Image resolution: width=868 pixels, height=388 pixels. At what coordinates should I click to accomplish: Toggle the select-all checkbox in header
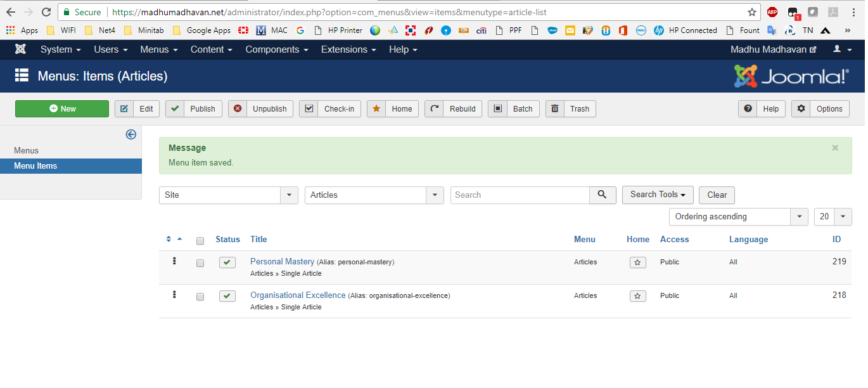point(200,241)
